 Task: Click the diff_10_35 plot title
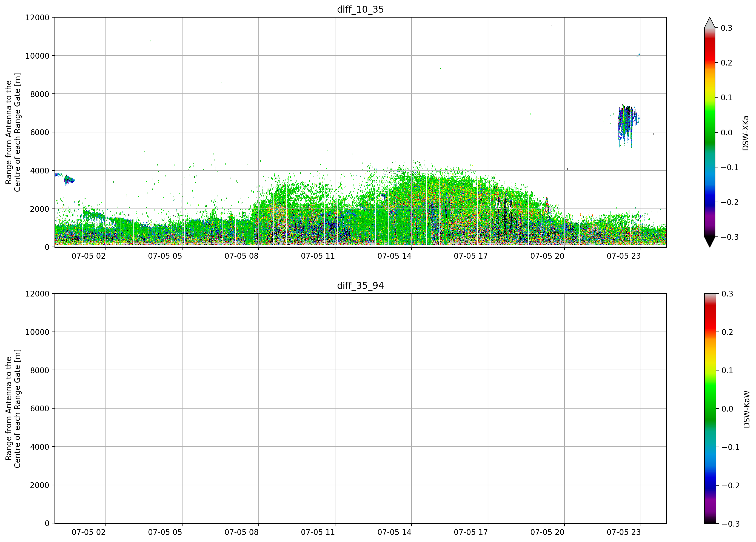click(360, 9)
